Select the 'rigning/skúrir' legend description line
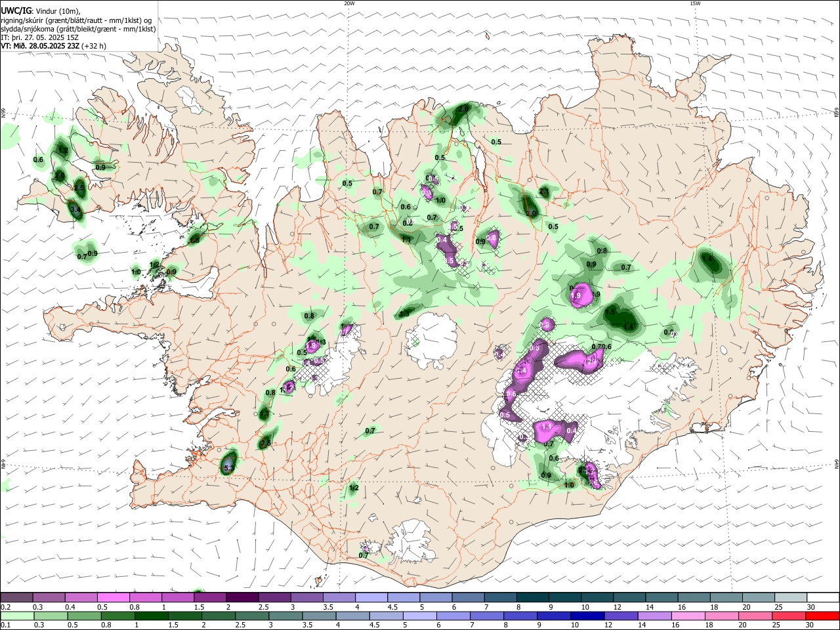Screen dimensions: 840x630 click(76, 20)
